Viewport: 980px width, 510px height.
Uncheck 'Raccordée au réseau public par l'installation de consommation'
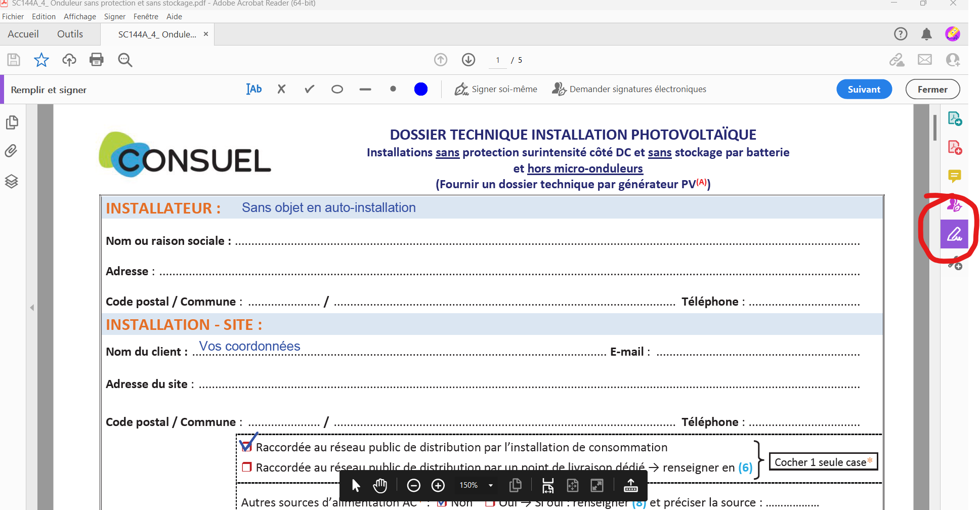click(x=247, y=446)
